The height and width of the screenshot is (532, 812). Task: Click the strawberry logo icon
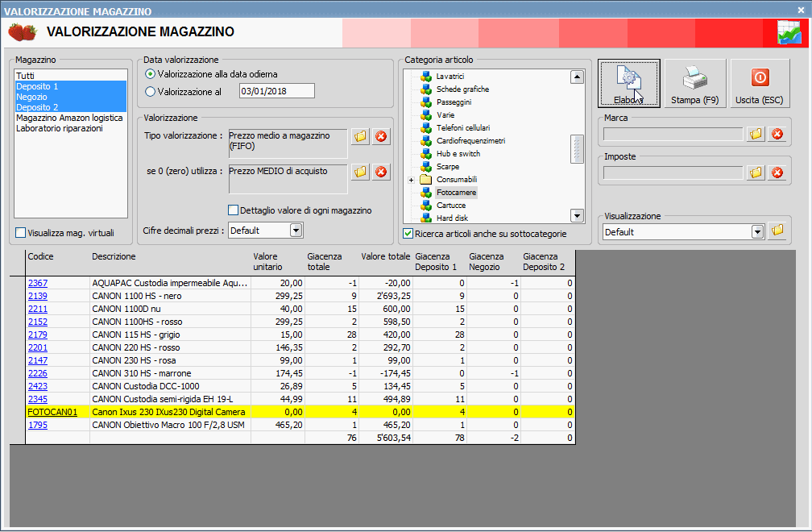23,32
